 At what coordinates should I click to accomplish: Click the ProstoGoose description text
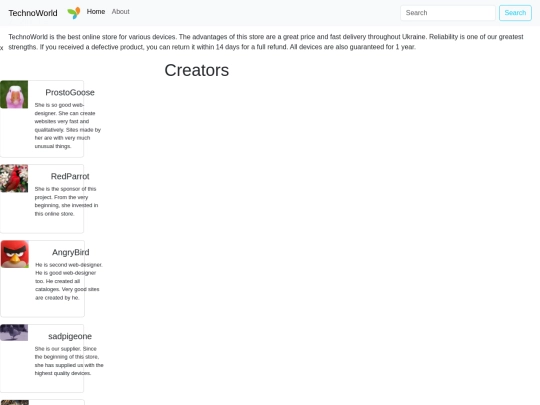[68, 125]
